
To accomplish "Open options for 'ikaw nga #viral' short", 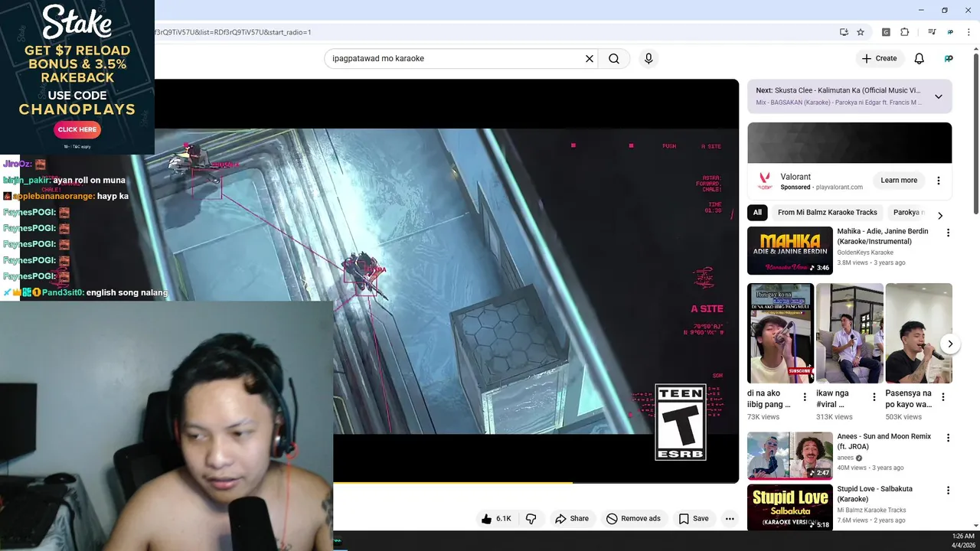I will click(874, 397).
